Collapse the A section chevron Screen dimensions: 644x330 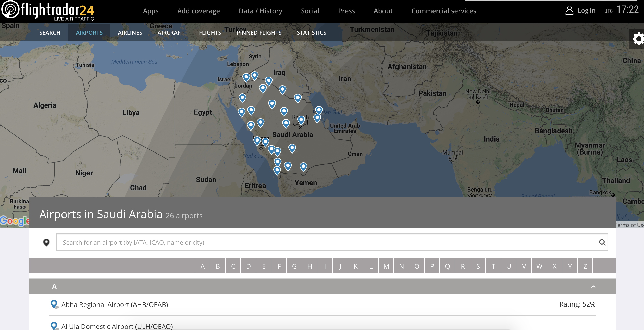tap(593, 287)
